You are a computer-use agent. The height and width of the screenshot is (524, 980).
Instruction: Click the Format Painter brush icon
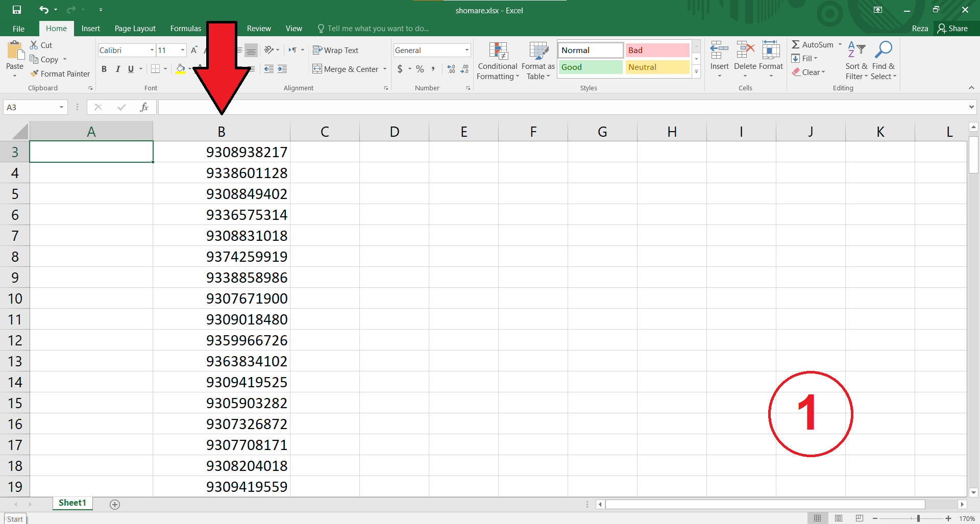pos(34,74)
